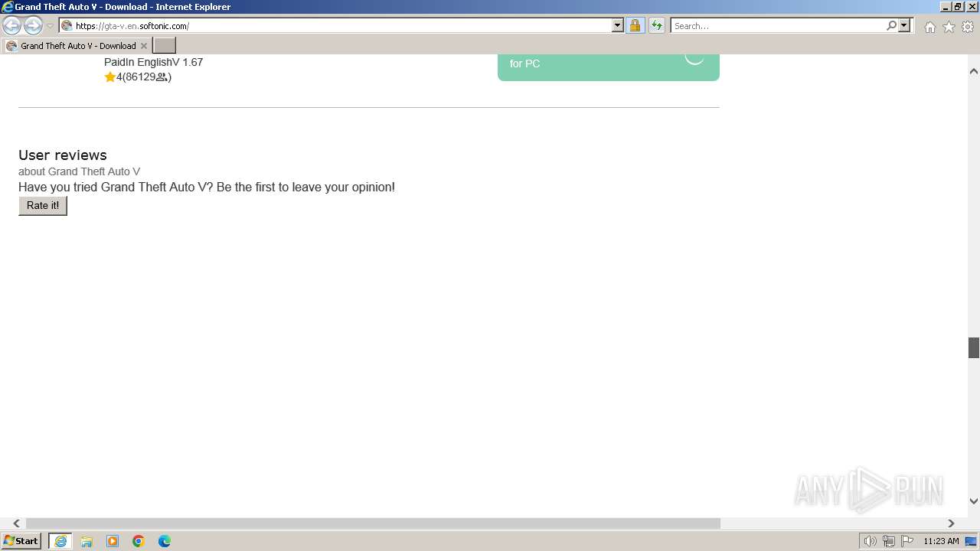Close the Grand Theft Auto V tab
The image size is (980, 551).
(143, 46)
